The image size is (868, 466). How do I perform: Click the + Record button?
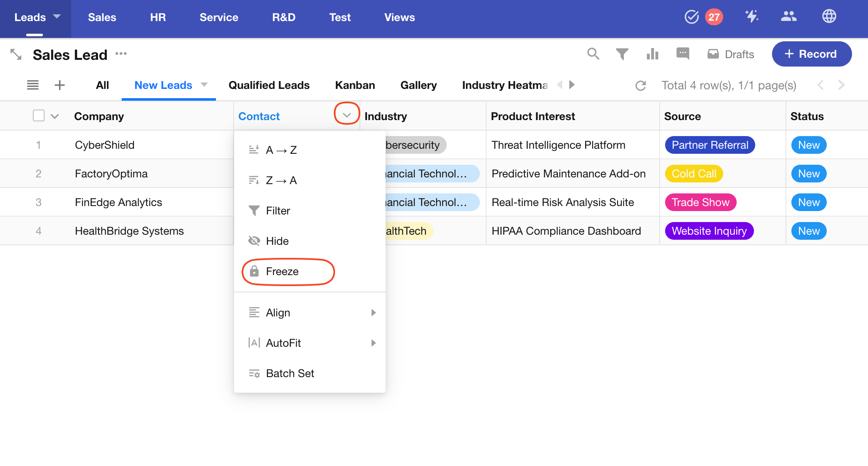(x=811, y=54)
